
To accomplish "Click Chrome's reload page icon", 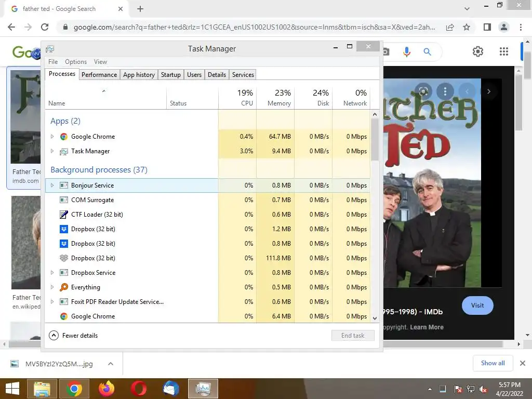I will (x=45, y=27).
